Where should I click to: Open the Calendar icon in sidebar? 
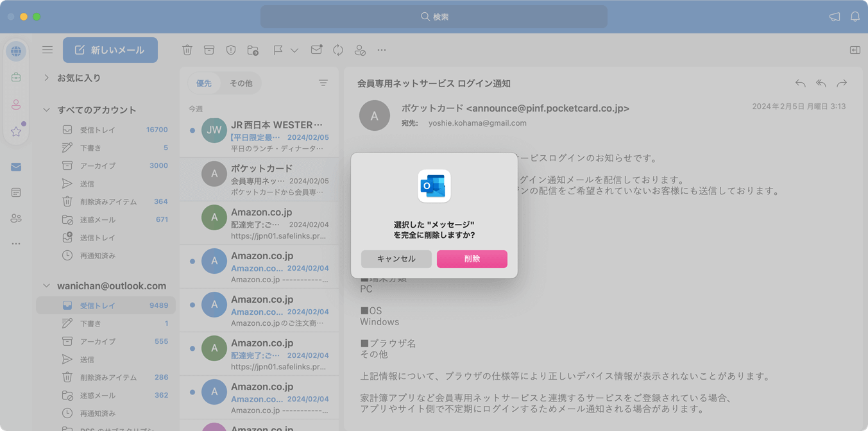pyautogui.click(x=16, y=192)
